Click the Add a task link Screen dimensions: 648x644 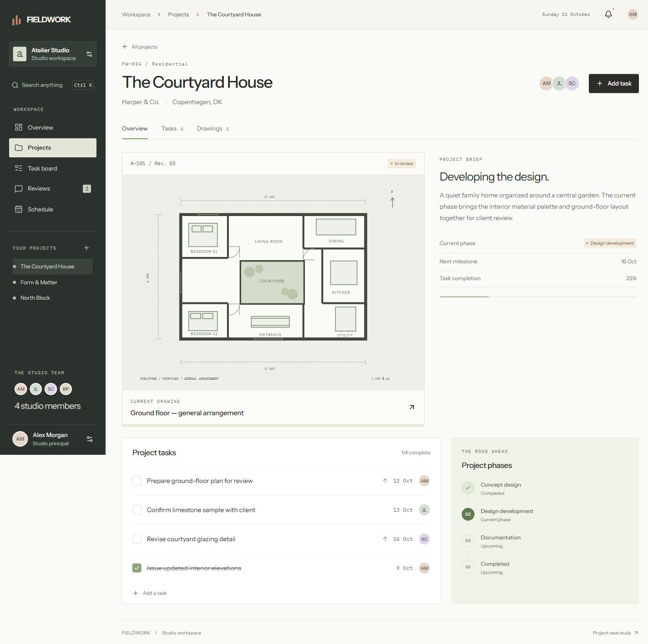click(150, 593)
